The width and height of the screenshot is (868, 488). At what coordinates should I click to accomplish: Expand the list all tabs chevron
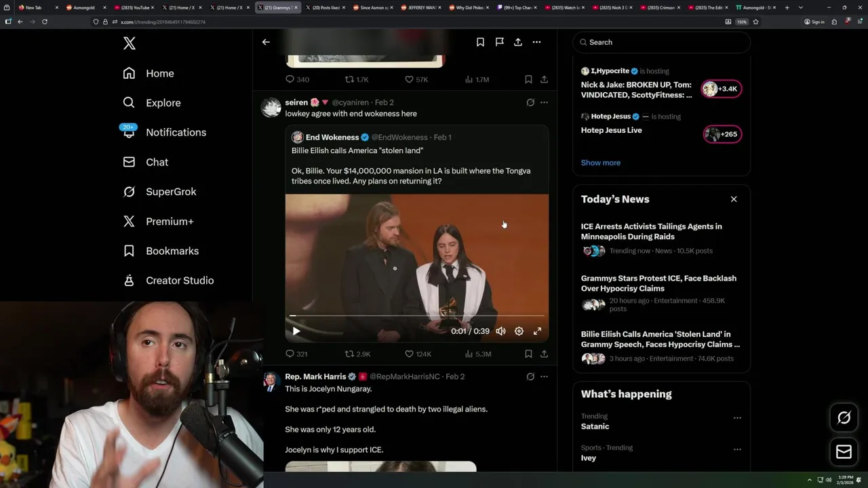800,7
